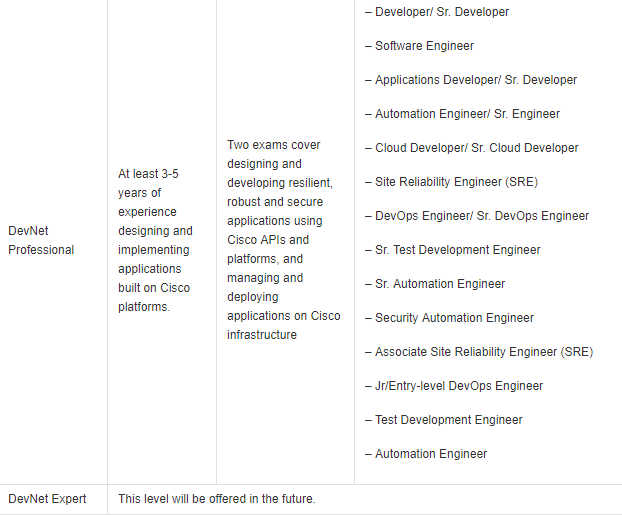Click 'Sr. Test Development Engineer' item
Image resolution: width=622 pixels, height=515 pixels.
(x=453, y=250)
